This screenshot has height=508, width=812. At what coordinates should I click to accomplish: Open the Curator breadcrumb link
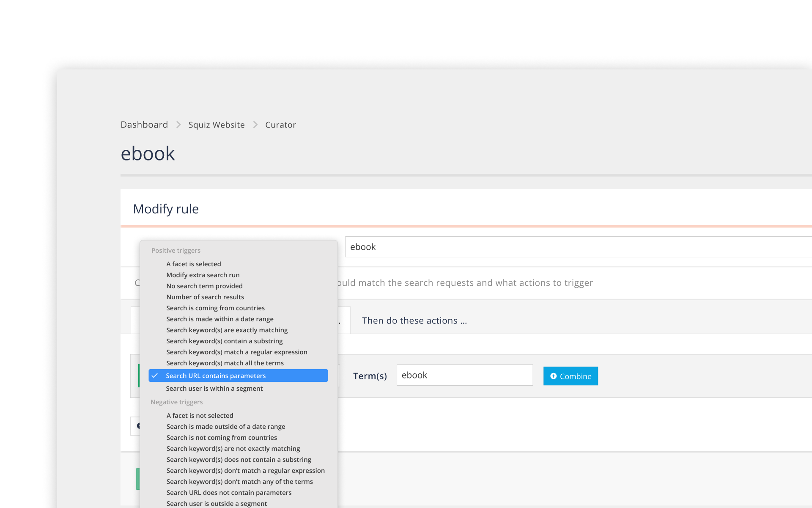280,124
